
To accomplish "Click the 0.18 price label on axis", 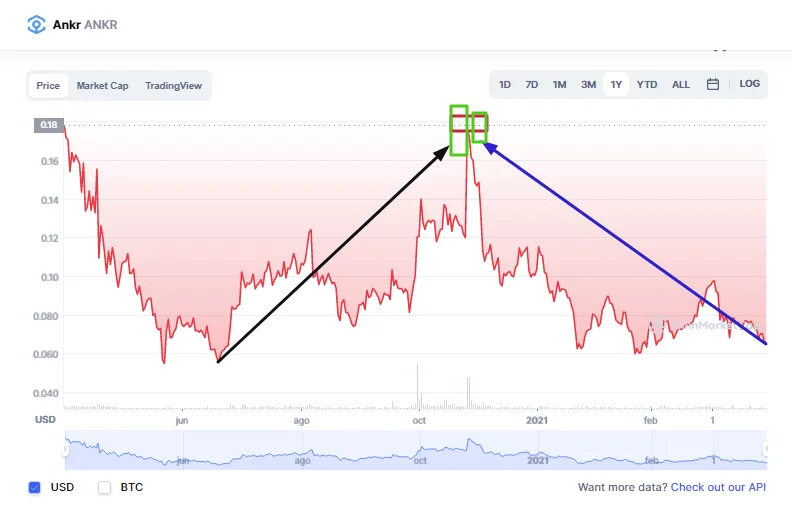I will [x=49, y=125].
